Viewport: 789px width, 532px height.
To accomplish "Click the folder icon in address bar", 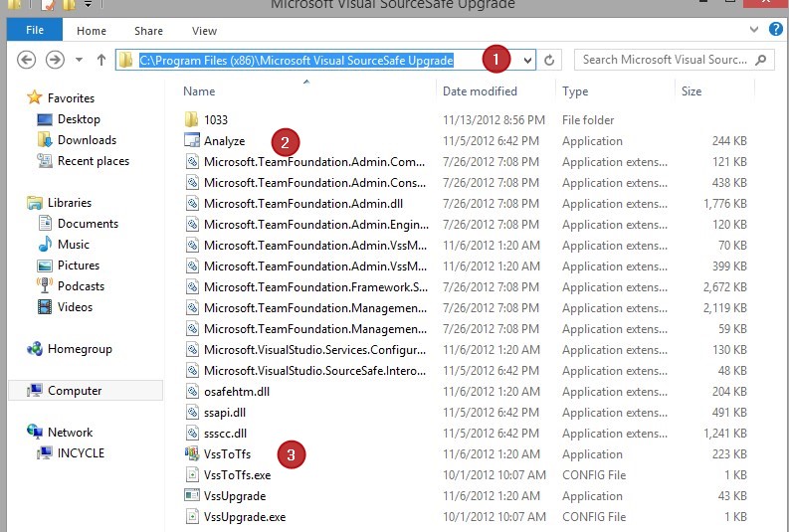I will [125, 61].
